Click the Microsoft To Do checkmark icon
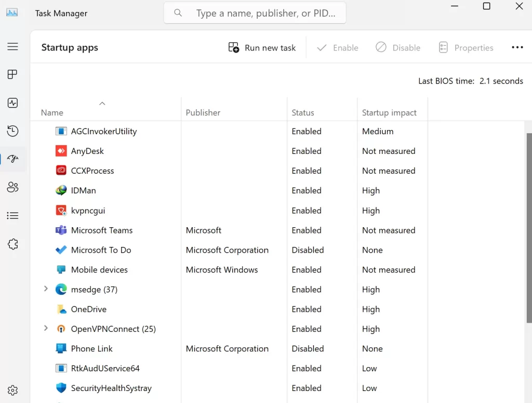This screenshot has height=403, width=532. 61,250
